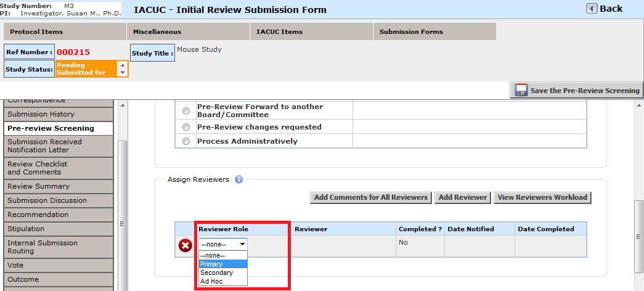The height and width of the screenshot is (291, 644).
Task: Click the Back arrow icon
Action: pos(592,9)
